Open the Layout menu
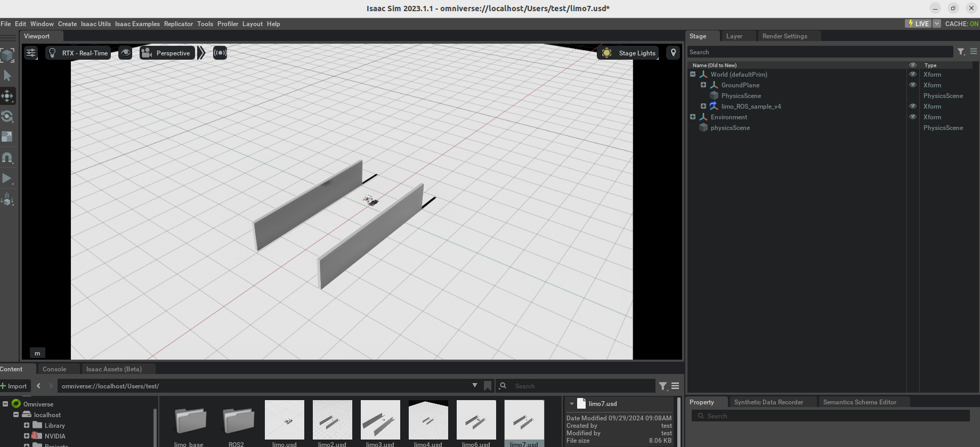980x447 pixels. click(x=253, y=24)
